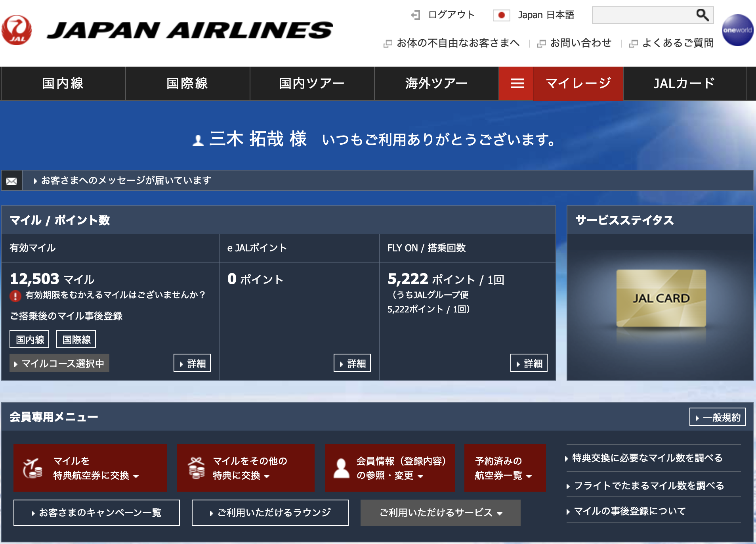Open the お問い合わせ link
This screenshot has height=544, width=756.
pyautogui.click(x=580, y=43)
